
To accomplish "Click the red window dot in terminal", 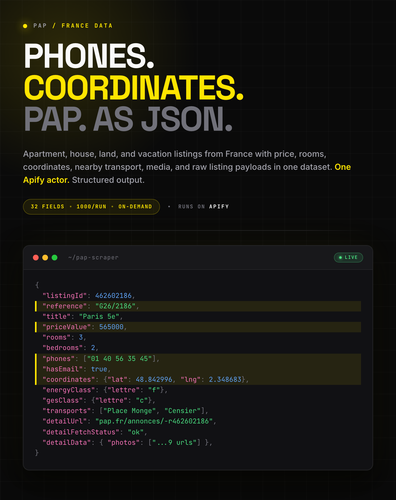I will tap(36, 257).
